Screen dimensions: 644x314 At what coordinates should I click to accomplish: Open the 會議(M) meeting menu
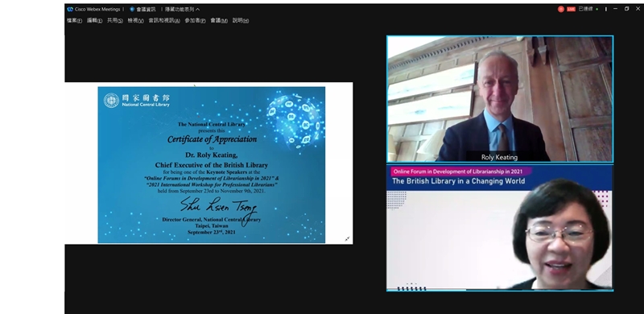219,21
